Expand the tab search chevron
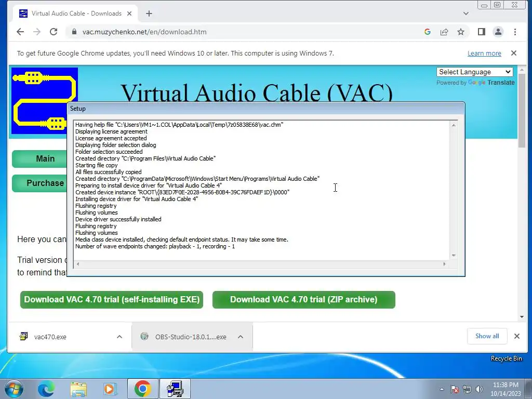The width and height of the screenshot is (532, 399). [466, 14]
